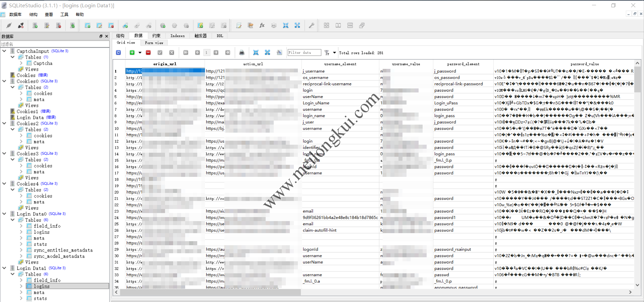This screenshot has height=302, width=644.
Task: Open the filter mode dropdown arrow
Action: 334,53
